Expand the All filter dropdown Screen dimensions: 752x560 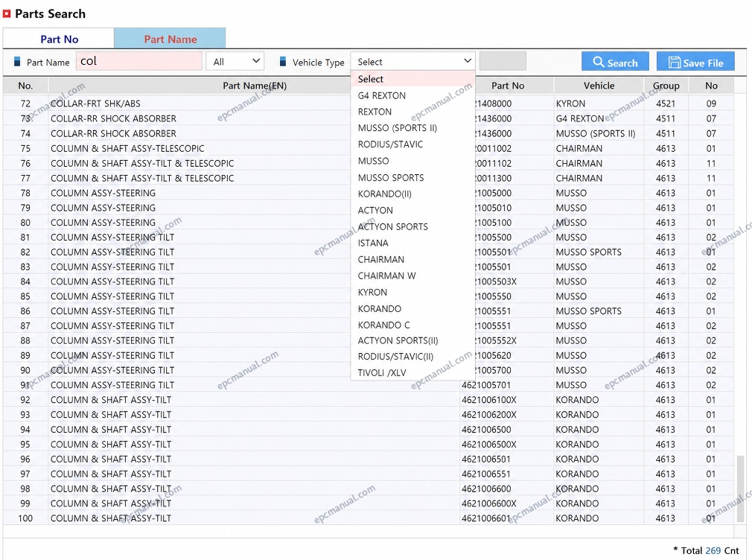pyautogui.click(x=235, y=61)
